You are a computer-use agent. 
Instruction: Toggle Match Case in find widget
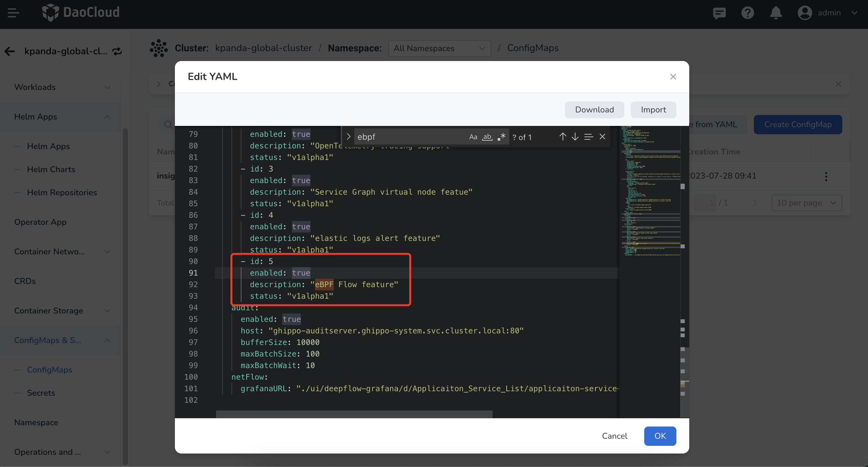pyautogui.click(x=473, y=137)
